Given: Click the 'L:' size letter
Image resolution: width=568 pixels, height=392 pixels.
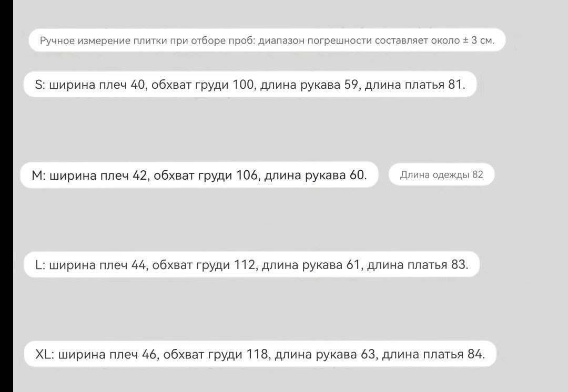Looking at the screenshot, I should click(x=40, y=265).
